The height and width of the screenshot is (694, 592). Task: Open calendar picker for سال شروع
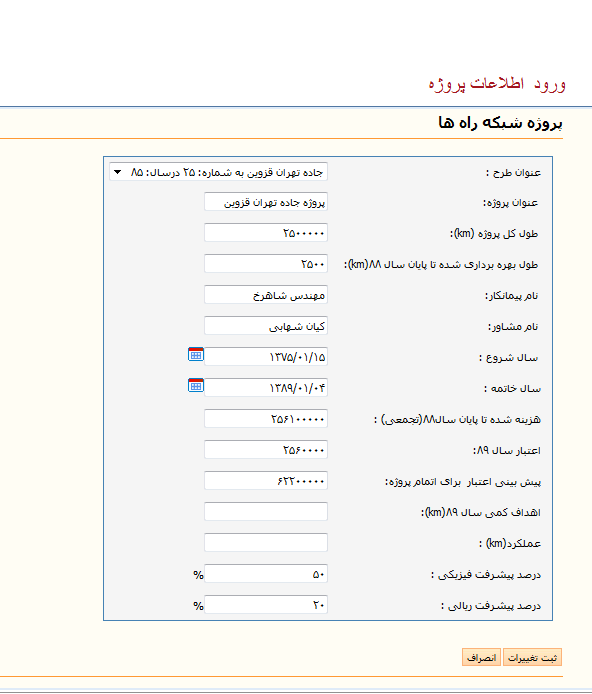coord(196,355)
